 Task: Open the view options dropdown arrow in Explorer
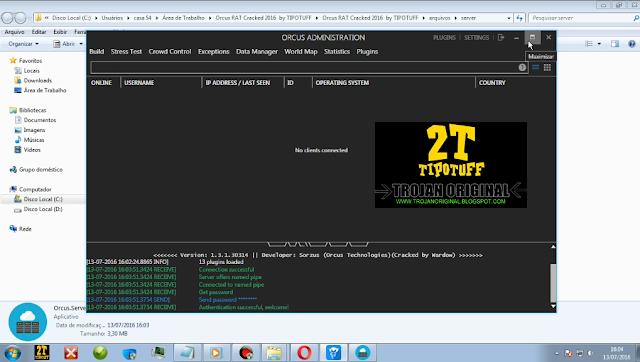click(x=599, y=44)
